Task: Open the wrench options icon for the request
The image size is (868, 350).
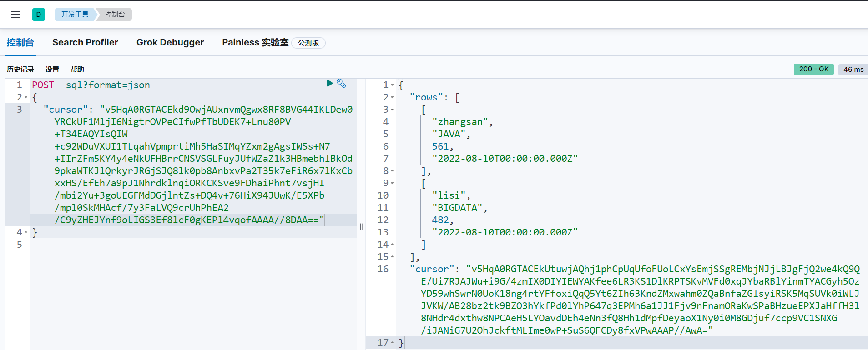Action: point(341,83)
